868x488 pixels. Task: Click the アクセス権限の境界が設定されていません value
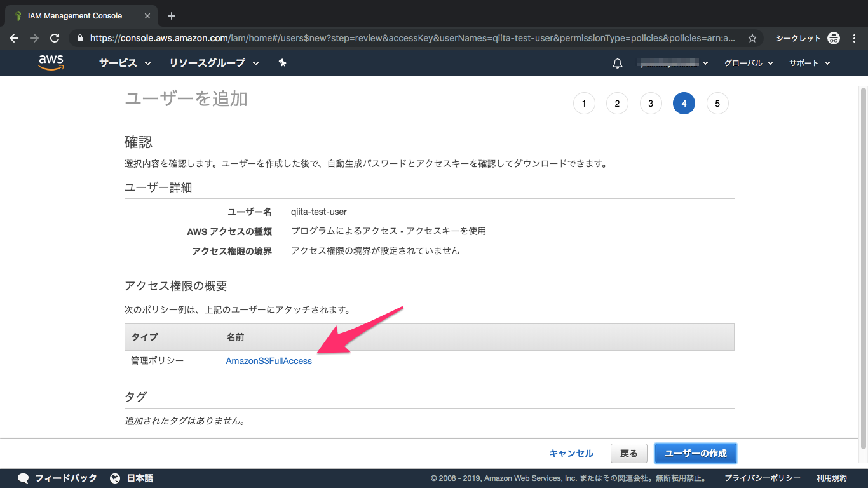pos(376,251)
